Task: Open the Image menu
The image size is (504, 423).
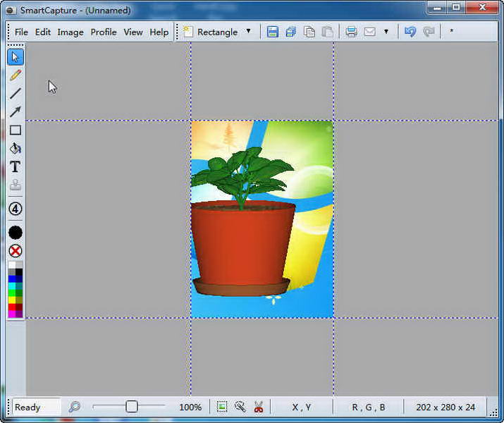Action: tap(70, 32)
